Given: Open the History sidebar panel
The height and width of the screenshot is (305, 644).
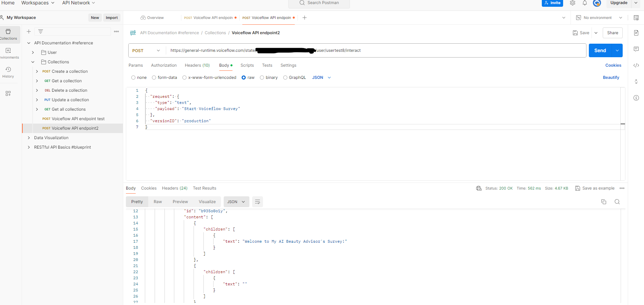Looking at the screenshot, I should point(8,72).
